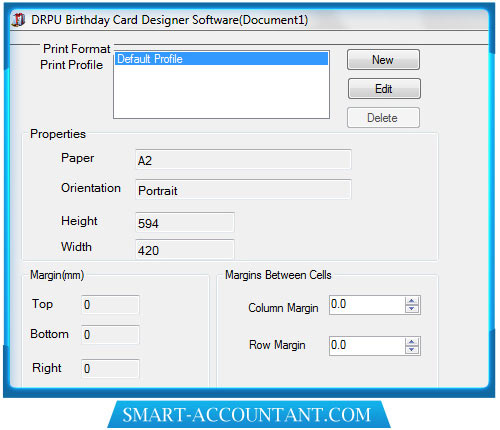Viewport: 500px width, 430px height.
Task: Click the Orientation field showing Portrait
Action: click(x=243, y=190)
